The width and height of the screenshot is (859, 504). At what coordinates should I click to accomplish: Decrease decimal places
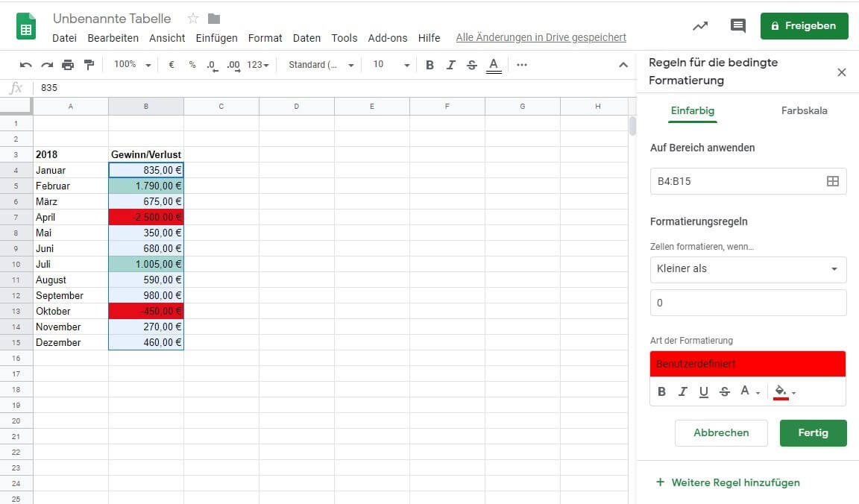(212, 65)
